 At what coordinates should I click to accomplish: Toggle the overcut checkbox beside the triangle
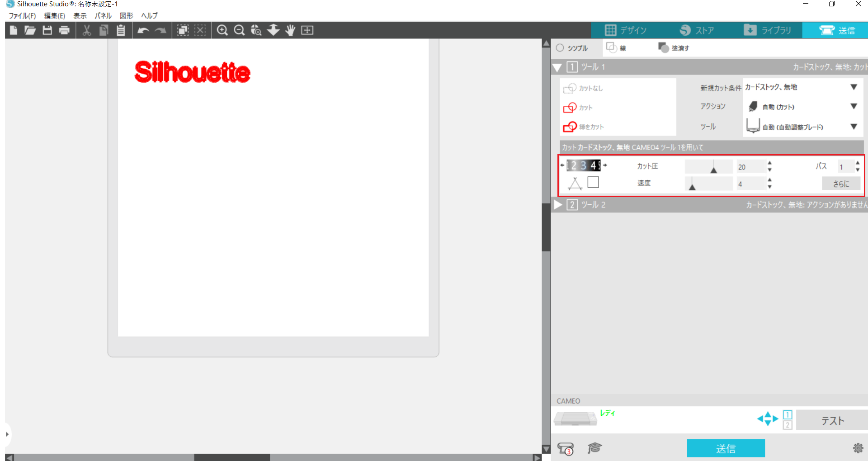[x=593, y=182]
